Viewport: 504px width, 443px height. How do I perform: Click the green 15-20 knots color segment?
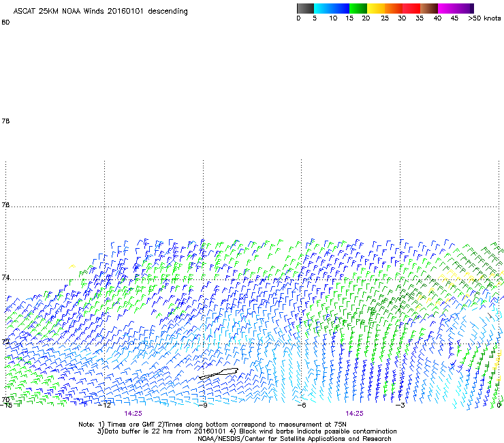tap(358, 8)
